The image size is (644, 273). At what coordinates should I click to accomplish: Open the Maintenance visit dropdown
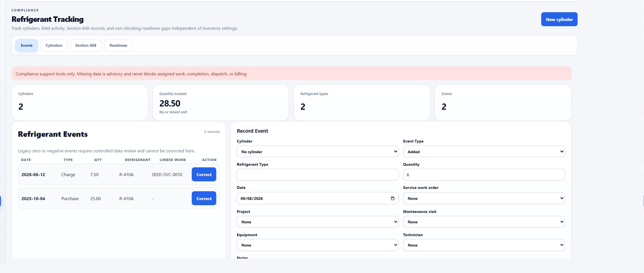(x=484, y=222)
